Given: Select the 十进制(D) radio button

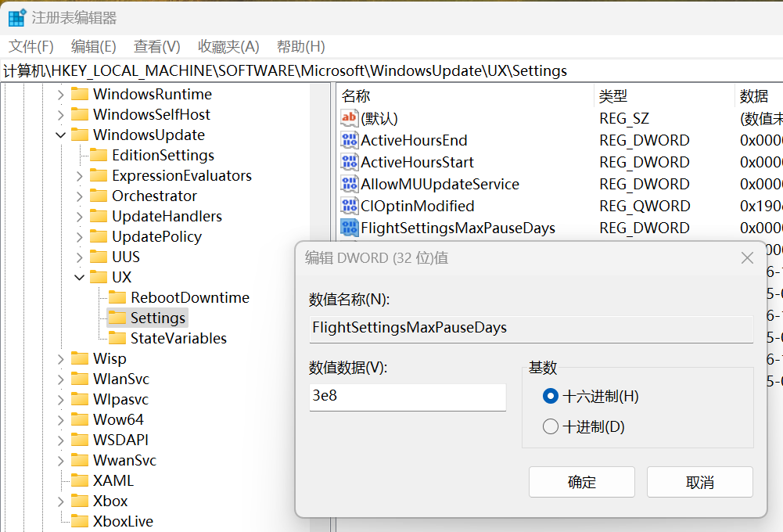Looking at the screenshot, I should [x=551, y=427].
